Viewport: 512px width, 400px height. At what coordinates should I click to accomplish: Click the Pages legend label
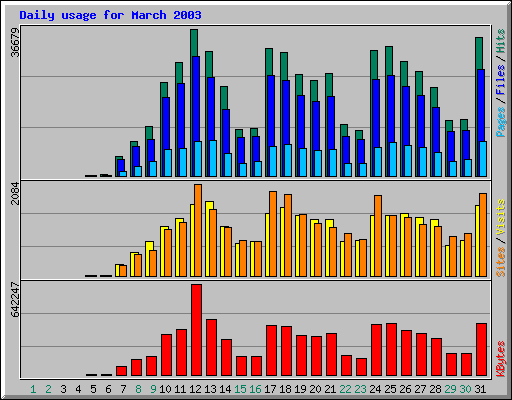(x=501, y=122)
